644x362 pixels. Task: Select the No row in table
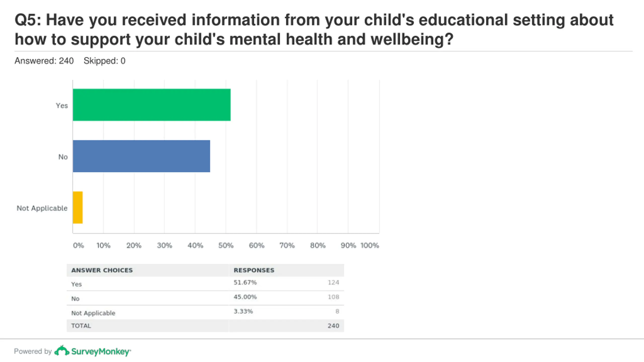point(205,298)
